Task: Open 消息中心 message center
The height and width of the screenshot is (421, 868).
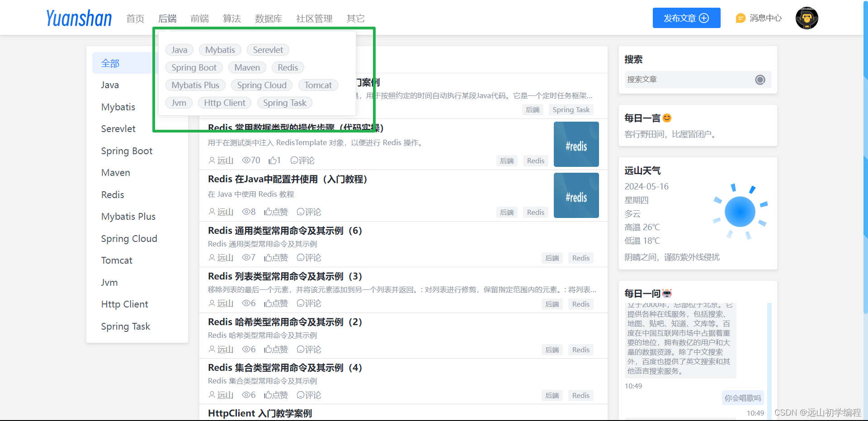Action: pyautogui.click(x=759, y=18)
